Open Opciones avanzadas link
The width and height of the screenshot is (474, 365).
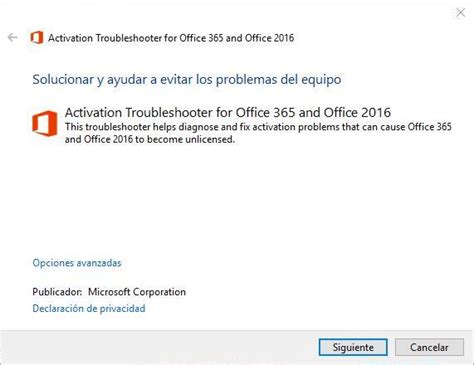click(x=77, y=263)
